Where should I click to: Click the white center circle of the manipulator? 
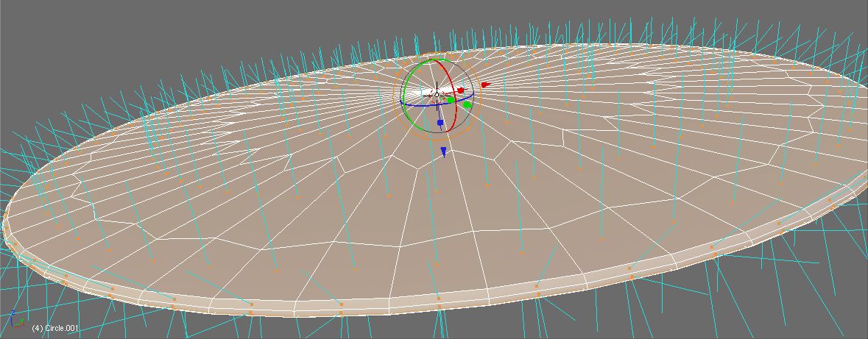(x=437, y=94)
